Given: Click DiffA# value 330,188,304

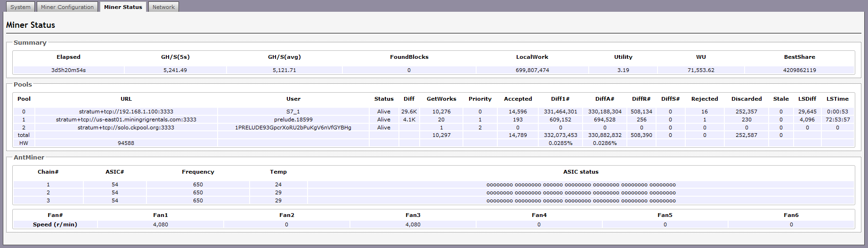Looking at the screenshot, I should click(x=605, y=112).
